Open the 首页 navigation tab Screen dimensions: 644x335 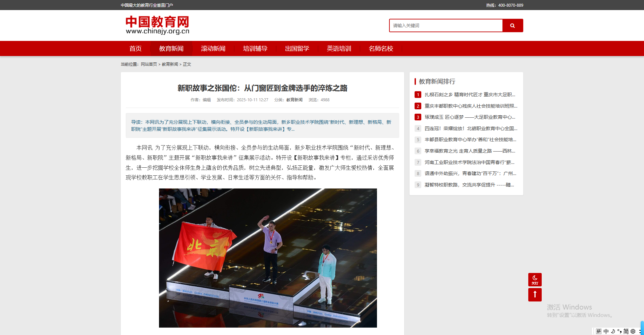pyautogui.click(x=136, y=49)
